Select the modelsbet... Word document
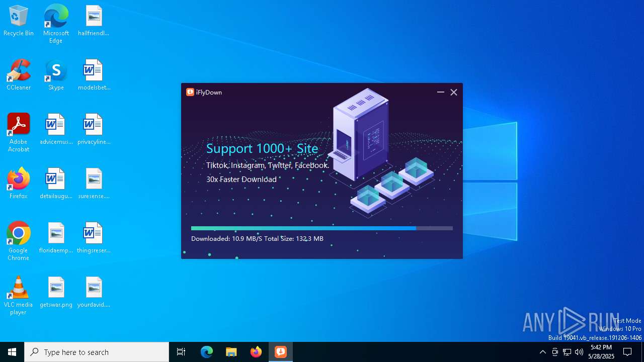Screen dimensions: 644x362 94,75
